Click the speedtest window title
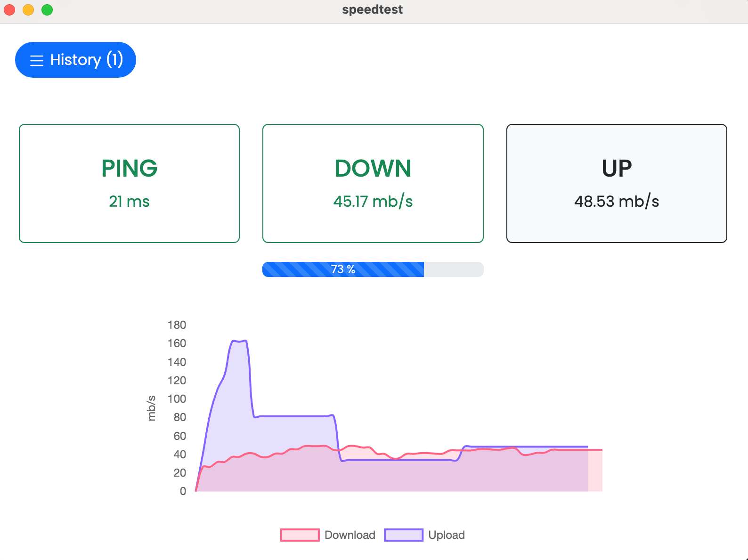This screenshot has width=748, height=560. click(x=372, y=9)
